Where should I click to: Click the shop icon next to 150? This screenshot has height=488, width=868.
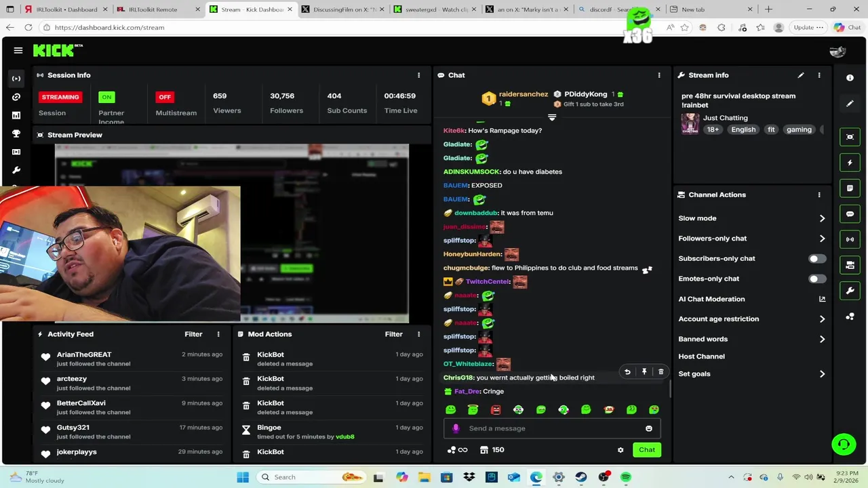(x=484, y=450)
